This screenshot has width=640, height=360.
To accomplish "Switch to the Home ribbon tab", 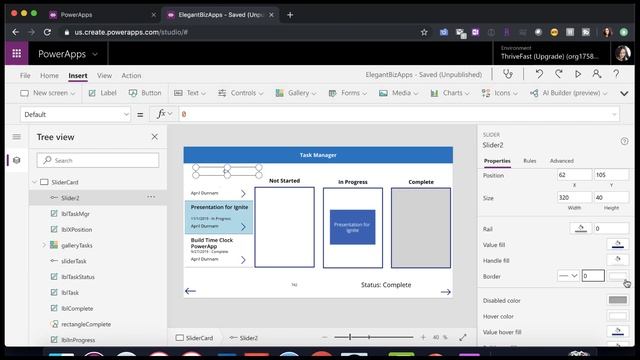I will click(x=49, y=76).
